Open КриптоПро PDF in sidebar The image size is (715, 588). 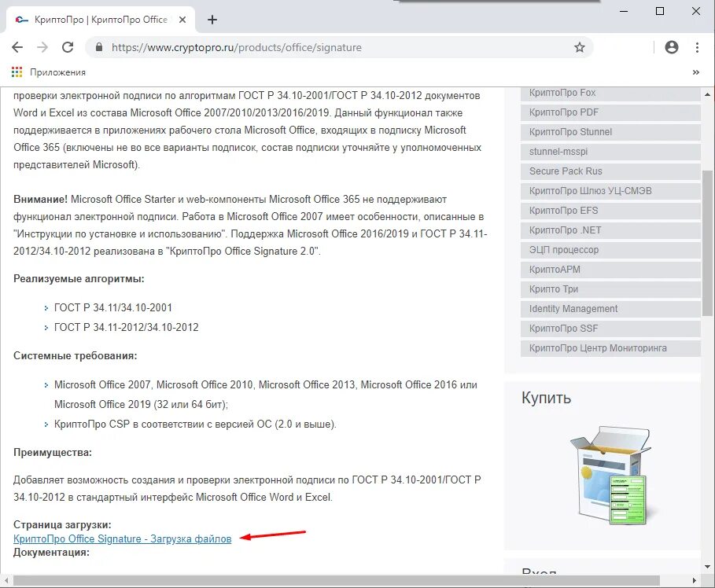(x=610, y=112)
